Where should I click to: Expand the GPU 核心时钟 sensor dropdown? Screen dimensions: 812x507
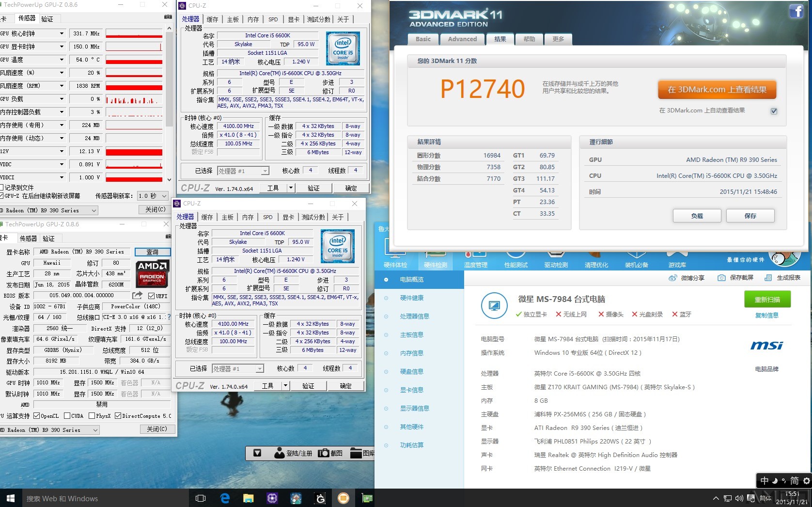pyautogui.click(x=62, y=33)
